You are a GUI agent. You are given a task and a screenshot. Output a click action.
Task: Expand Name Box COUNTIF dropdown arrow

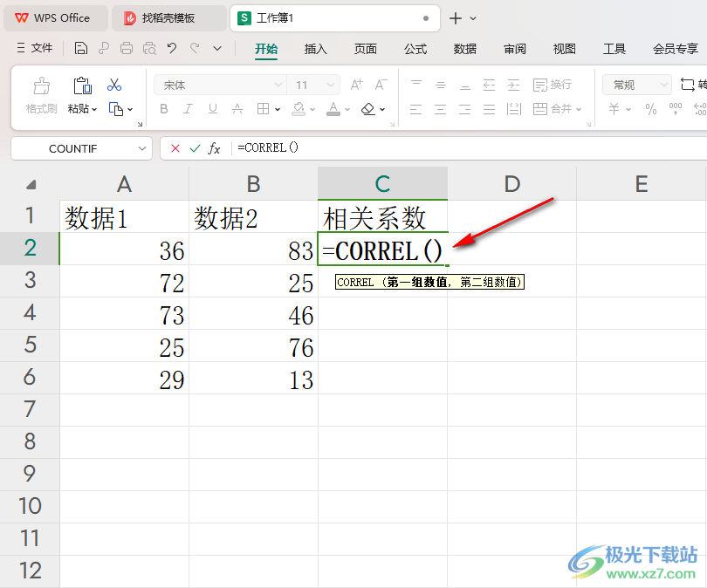tap(142, 148)
